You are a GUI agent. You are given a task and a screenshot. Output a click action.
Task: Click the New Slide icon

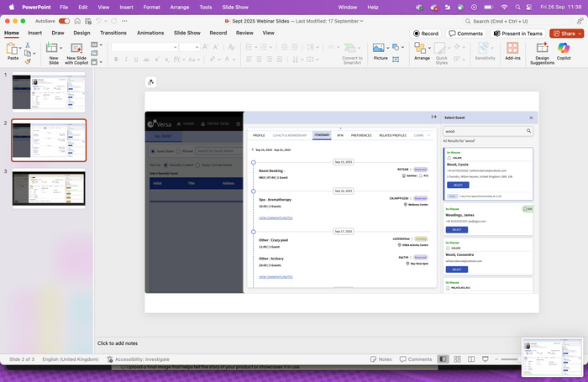click(x=53, y=50)
